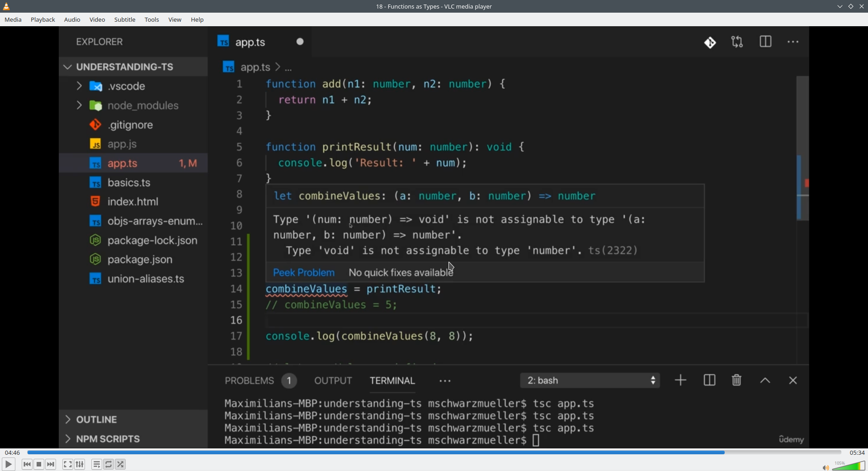Toggle fullscreen video mode
The width and height of the screenshot is (868, 471).
(x=68, y=464)
